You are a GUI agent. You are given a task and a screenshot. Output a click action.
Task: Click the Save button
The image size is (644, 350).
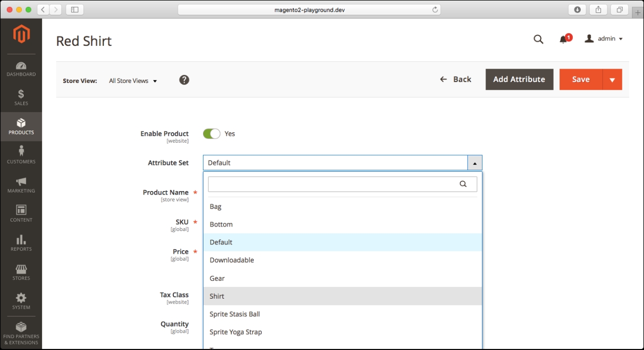point(581,79)
